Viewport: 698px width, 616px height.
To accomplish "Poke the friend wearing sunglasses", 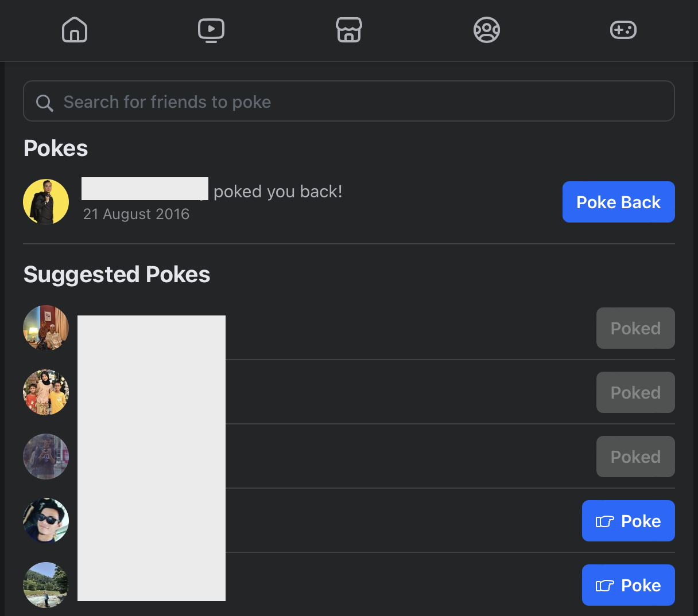I will click(629, 521).
